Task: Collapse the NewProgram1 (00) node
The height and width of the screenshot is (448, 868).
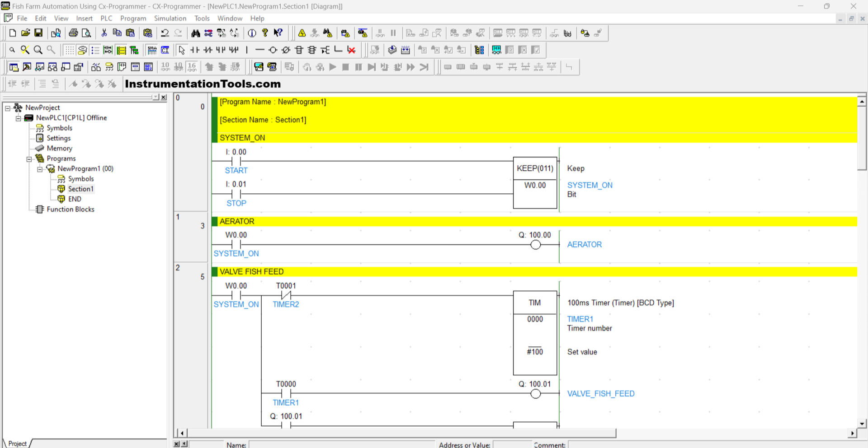Action: (40, 169)
